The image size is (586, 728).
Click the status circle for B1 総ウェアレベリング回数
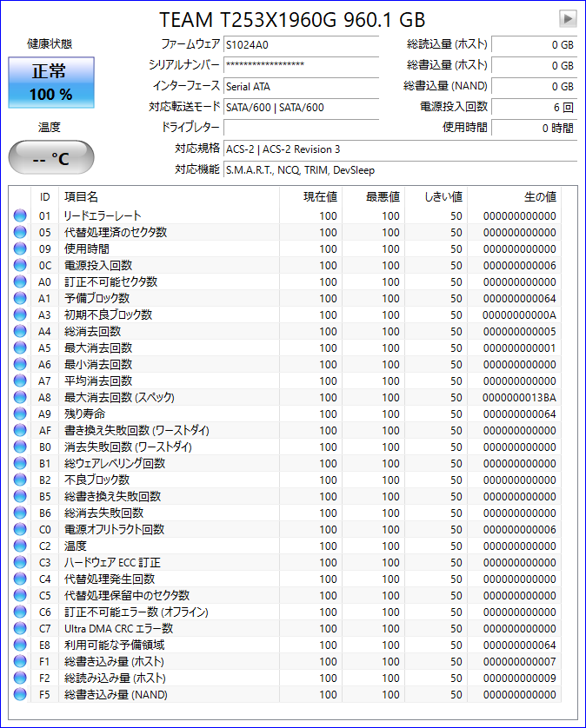coord(20,463)
